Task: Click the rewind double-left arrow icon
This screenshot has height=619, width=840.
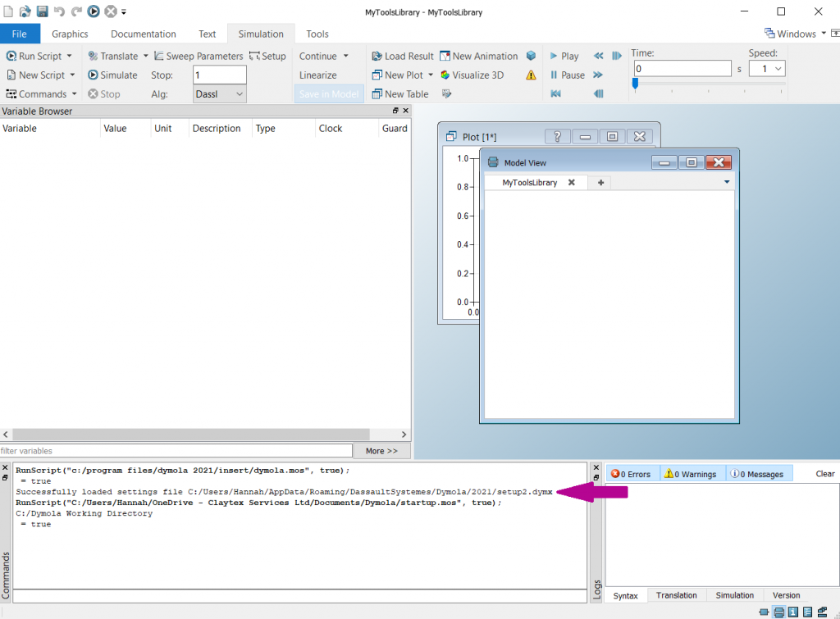Action: click(598, 56)
